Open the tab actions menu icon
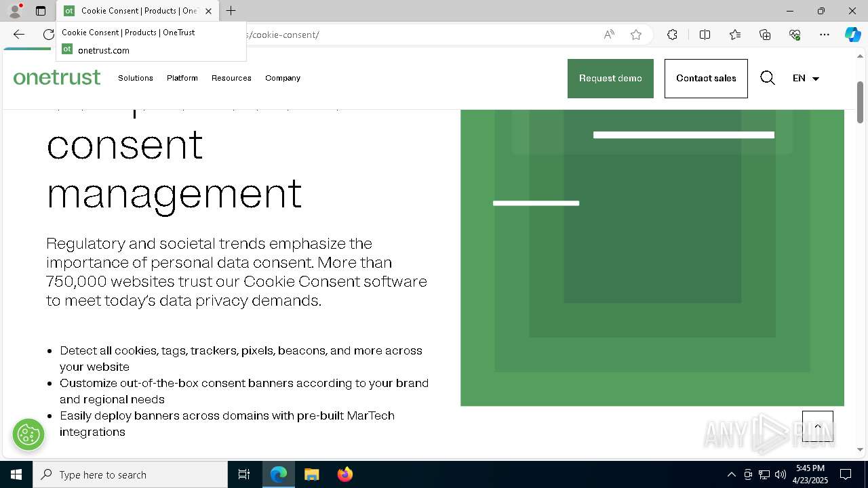 [41, 11]
